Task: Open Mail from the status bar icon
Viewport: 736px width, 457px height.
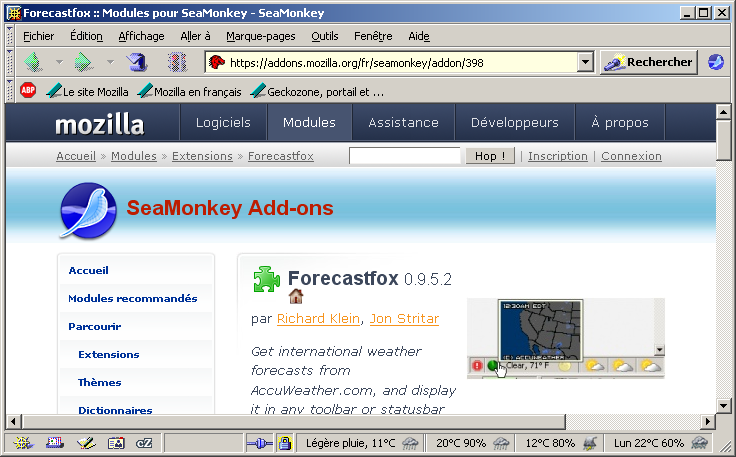Action: (x=54, y=442)
